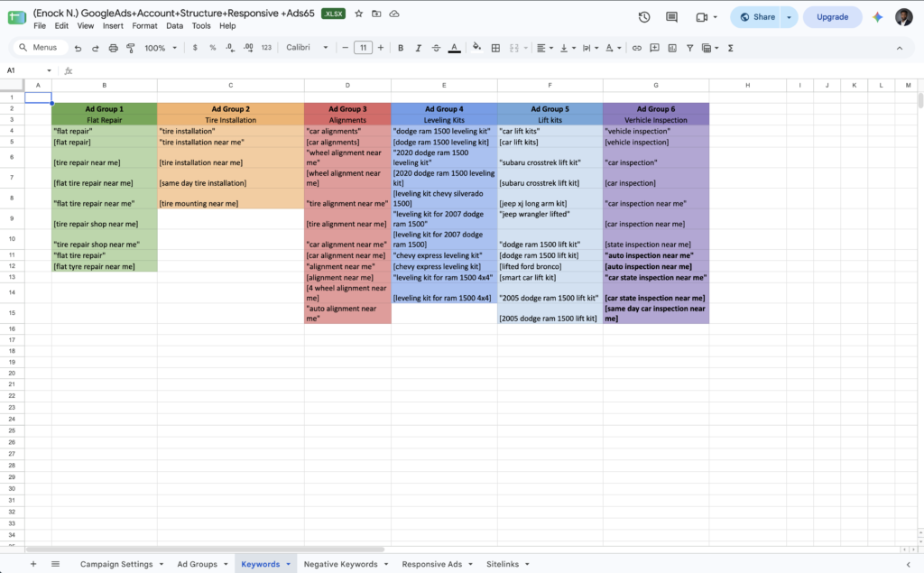This screenshot has width=924, height=573.
Task: Toggle italic formatting
Action: [419, 49]
